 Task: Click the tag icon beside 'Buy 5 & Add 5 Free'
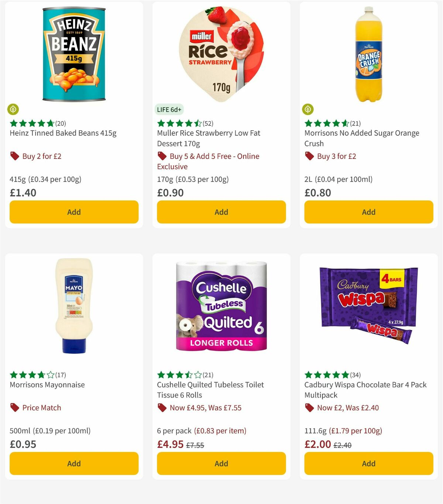(x=162, y=156)
